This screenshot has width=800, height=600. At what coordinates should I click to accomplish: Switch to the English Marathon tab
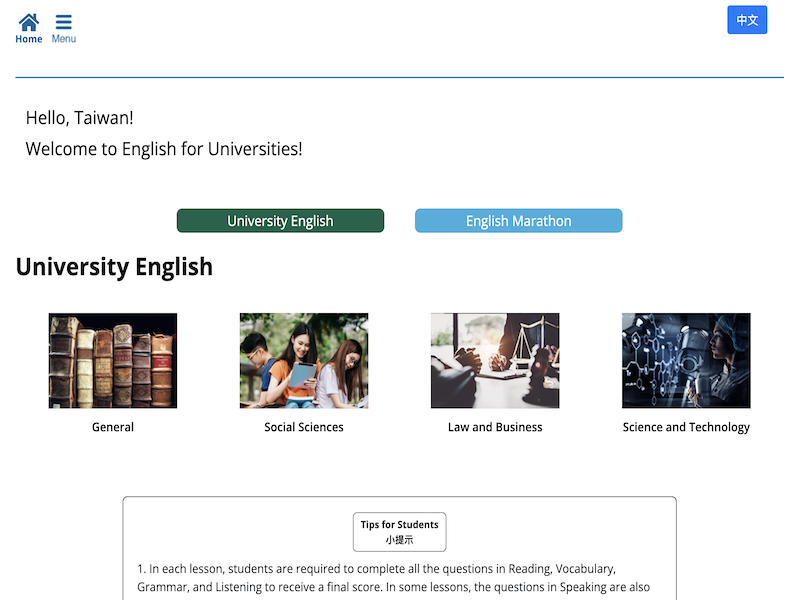click(518, 221)
